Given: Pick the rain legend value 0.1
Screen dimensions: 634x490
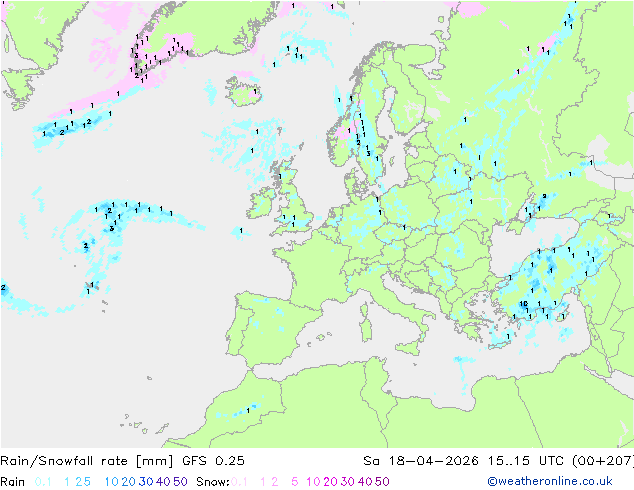Looking at the screenshot, I should click(43, 482).
